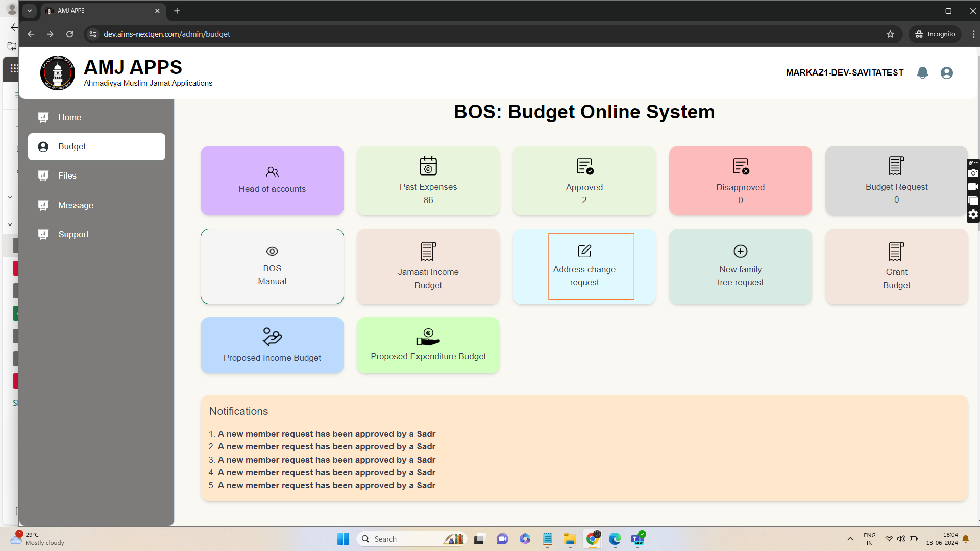Click the AMJ APPS logo
The image size is (980, 551).
coord(58,73)
